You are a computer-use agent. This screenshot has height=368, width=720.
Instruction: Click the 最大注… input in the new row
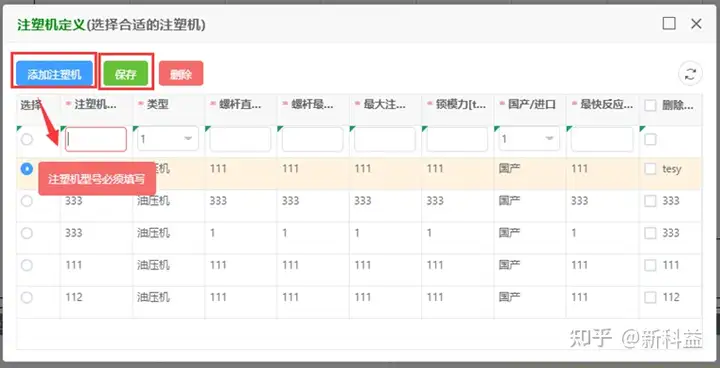(385, 139)
